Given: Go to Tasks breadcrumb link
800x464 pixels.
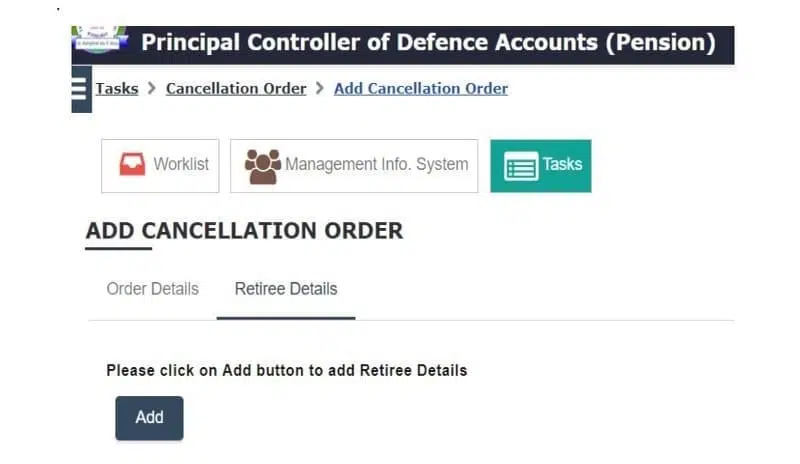Looking at the screenshot, I should pyautogui.click(x=117, y=89).
